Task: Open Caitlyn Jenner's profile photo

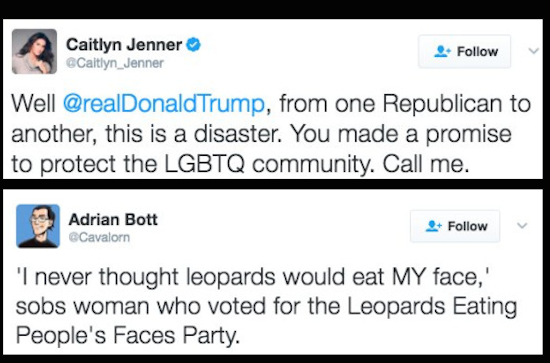Action: 34,52
